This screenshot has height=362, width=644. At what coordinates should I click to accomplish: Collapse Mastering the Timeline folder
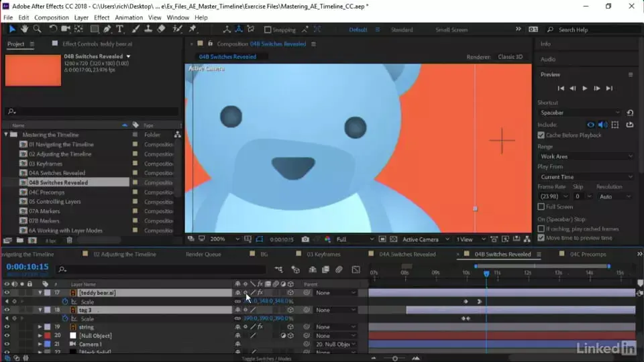pos(6,135)
